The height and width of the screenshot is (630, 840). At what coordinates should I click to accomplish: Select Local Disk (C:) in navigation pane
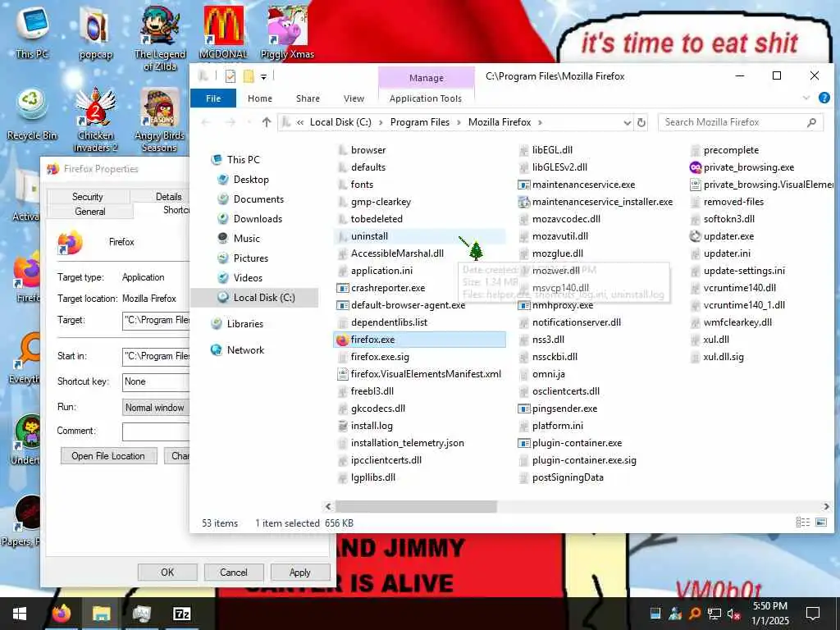[x=256, y=297]
